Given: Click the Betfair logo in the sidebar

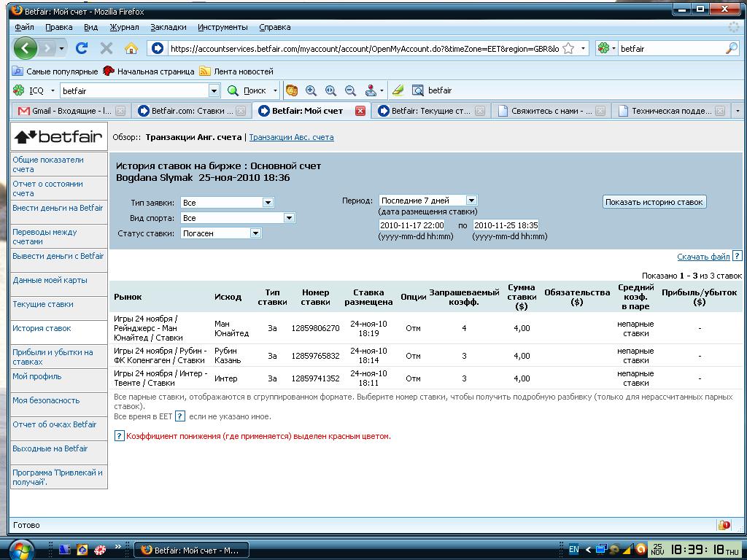Looking at the screenshot, I should (58, 136).
